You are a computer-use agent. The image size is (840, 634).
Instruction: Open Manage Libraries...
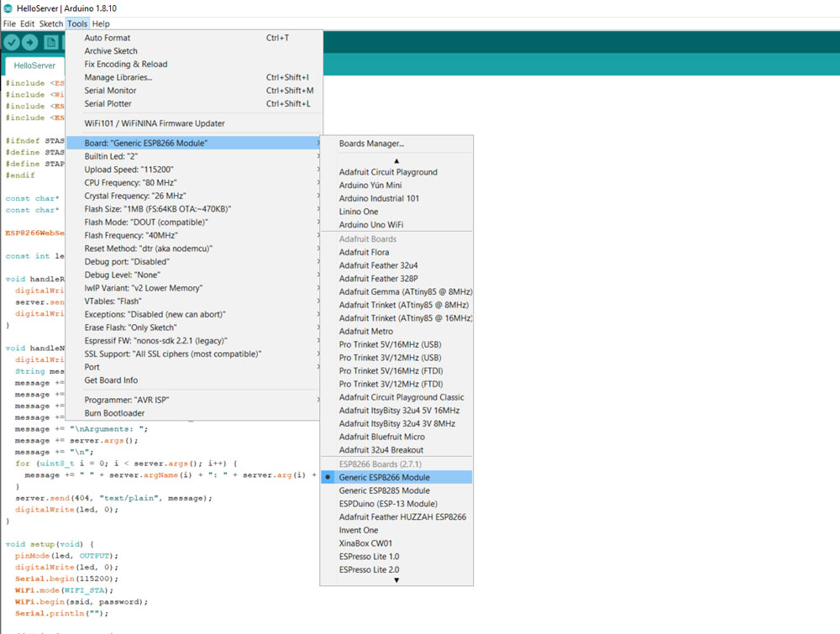pyautogui.click(x=194, y=77)
